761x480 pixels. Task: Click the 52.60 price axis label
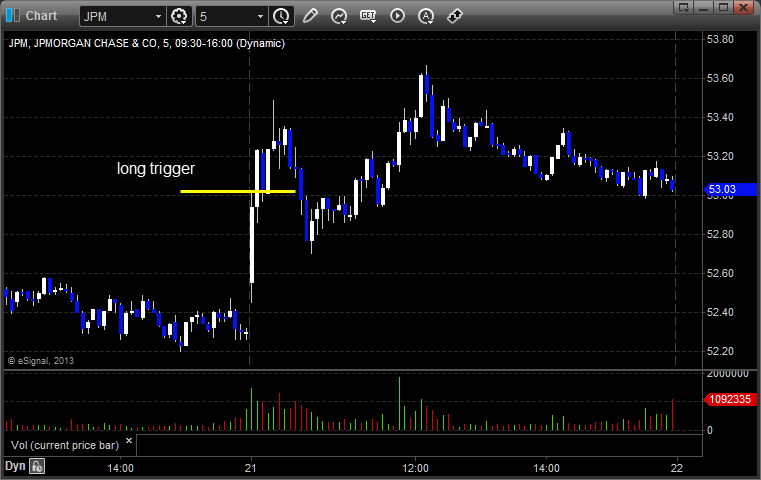(720, 273)
